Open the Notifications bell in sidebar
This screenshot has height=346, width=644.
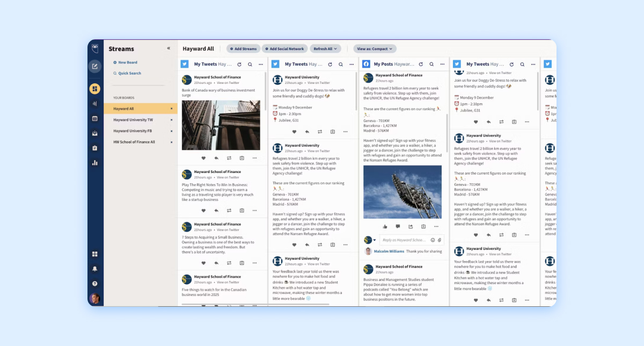coord(95,269)
